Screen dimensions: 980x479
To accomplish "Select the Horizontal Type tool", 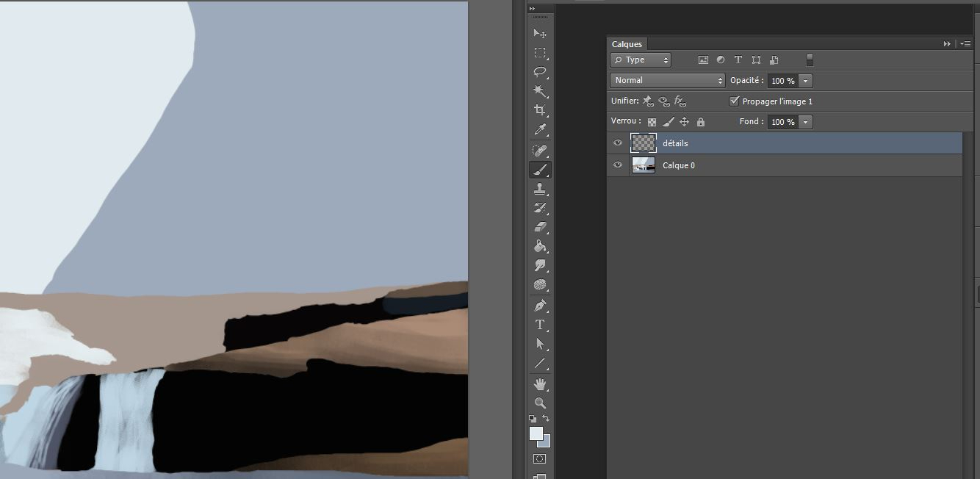I will tap(539, 325).
